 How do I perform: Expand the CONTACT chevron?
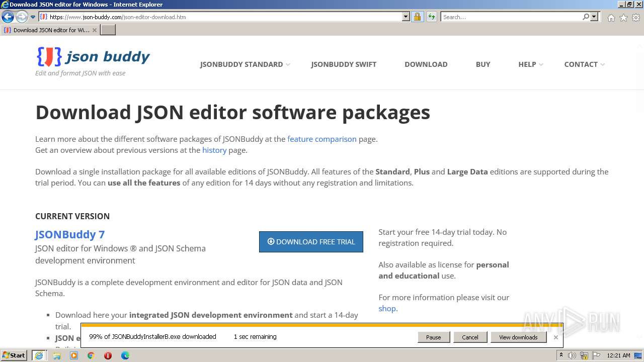(603, 64)
